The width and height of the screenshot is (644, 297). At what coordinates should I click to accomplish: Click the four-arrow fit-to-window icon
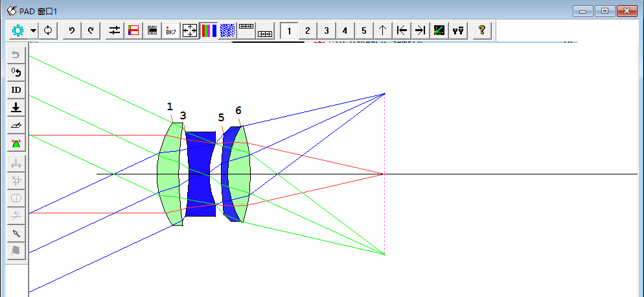click(190, 30)
